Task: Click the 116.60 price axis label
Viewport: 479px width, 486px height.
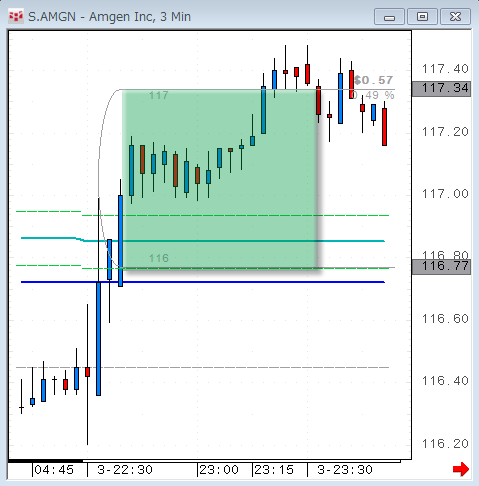Action: coord(445,319)
